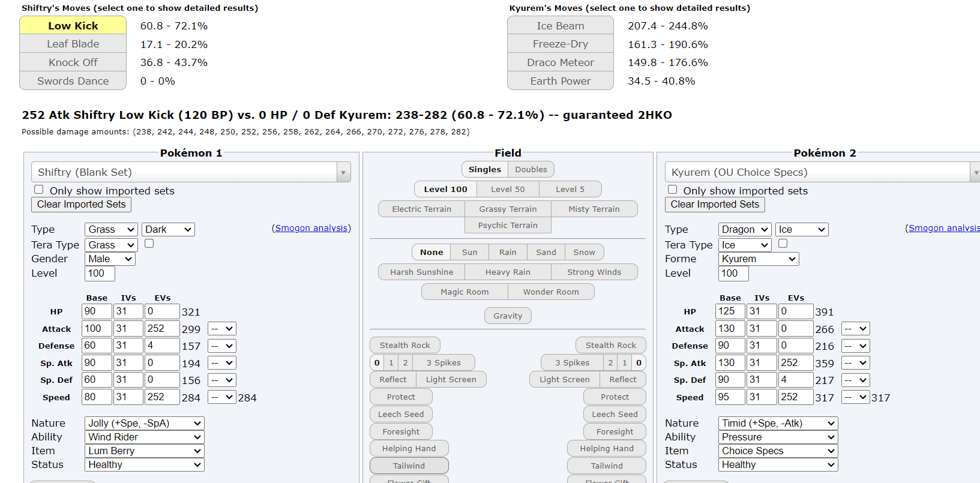Set weather to Sand
980x483 pixels.
point(546,252)
